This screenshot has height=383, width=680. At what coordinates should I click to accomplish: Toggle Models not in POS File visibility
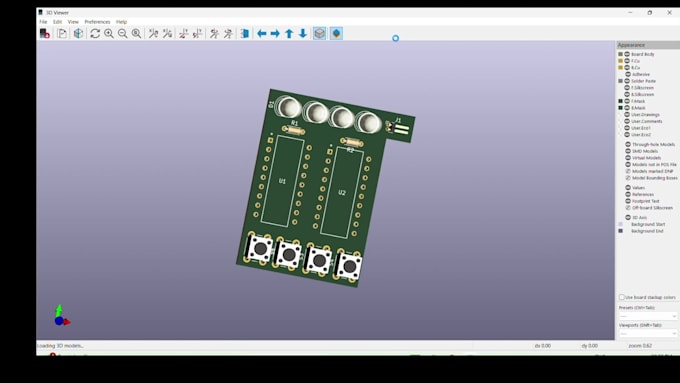pyautogui.click(x=628, y=165)
